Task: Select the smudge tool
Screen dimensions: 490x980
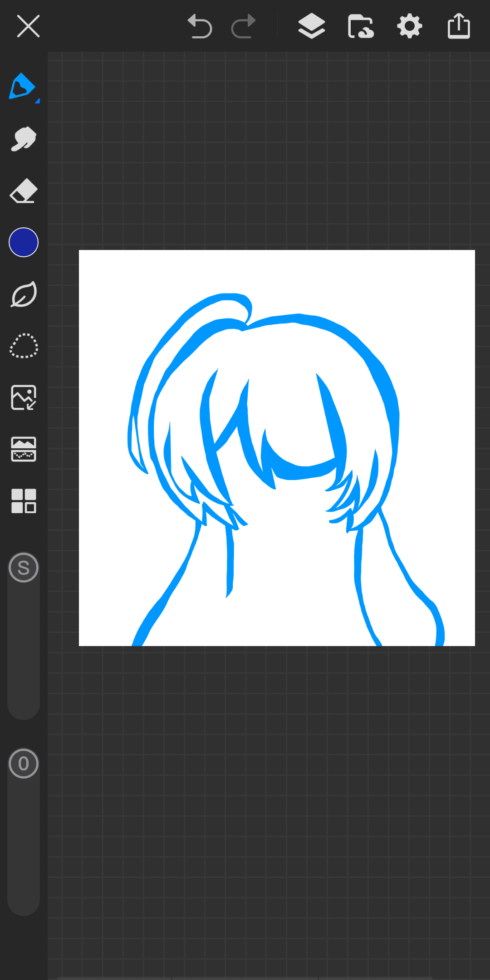Action: [x=24, y=138]
